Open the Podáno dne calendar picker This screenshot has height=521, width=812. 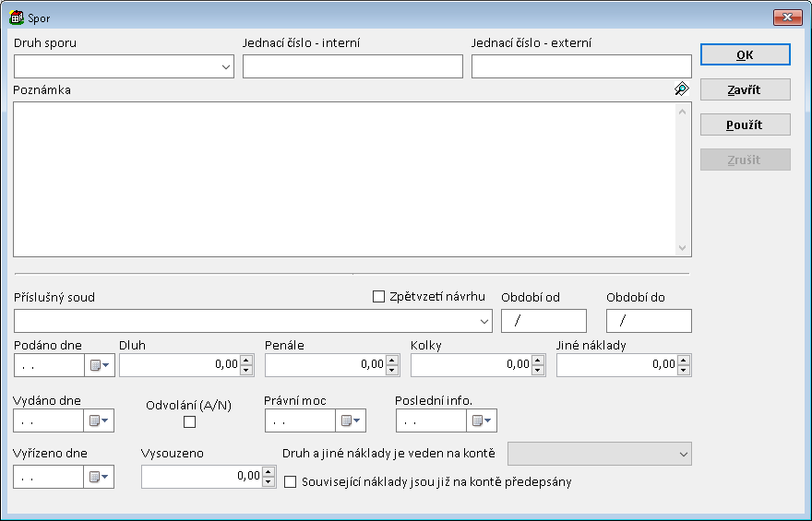100,365
